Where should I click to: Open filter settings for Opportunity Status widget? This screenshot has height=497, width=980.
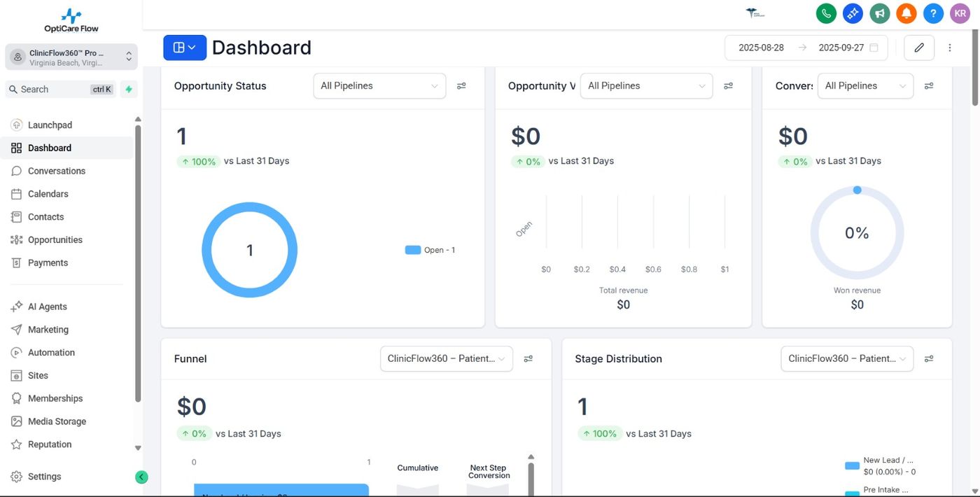click(461, 85)
